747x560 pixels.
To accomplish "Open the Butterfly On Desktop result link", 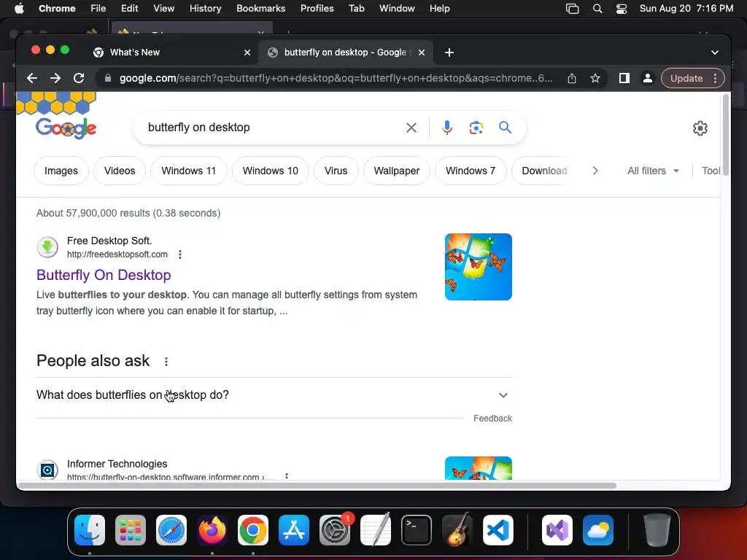I will (104, 275).
